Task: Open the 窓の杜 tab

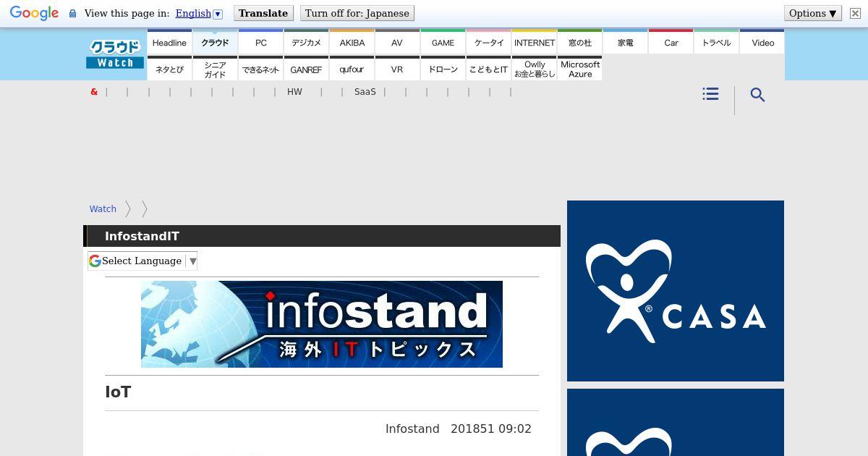Action: [x=580, y=42]
